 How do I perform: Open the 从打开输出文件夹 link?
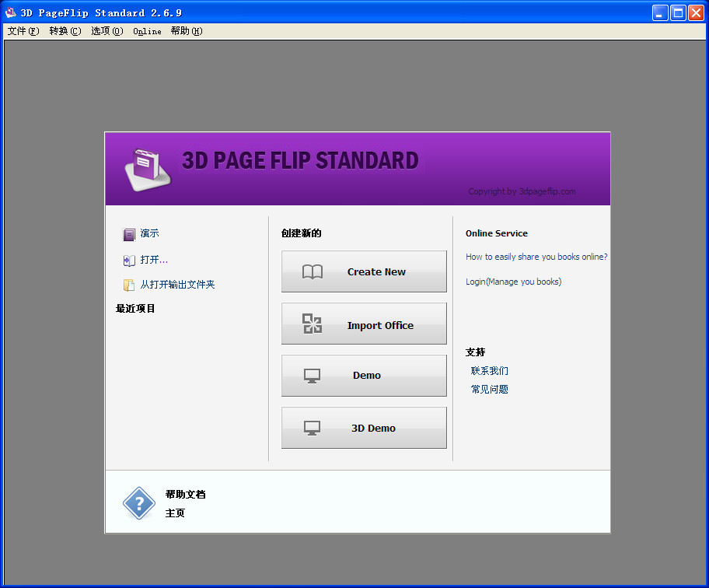(x=177, y=285)
